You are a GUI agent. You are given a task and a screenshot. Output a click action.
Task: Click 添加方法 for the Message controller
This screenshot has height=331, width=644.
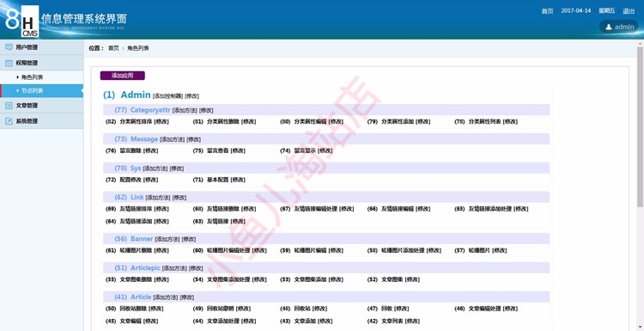coord(173,139)
